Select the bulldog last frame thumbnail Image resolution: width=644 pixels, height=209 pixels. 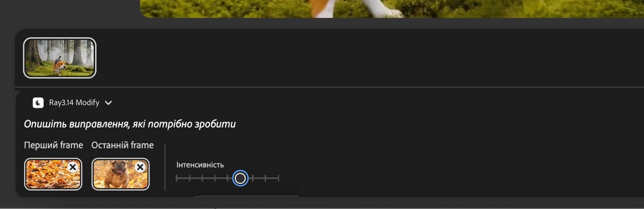tap(120, 174)
